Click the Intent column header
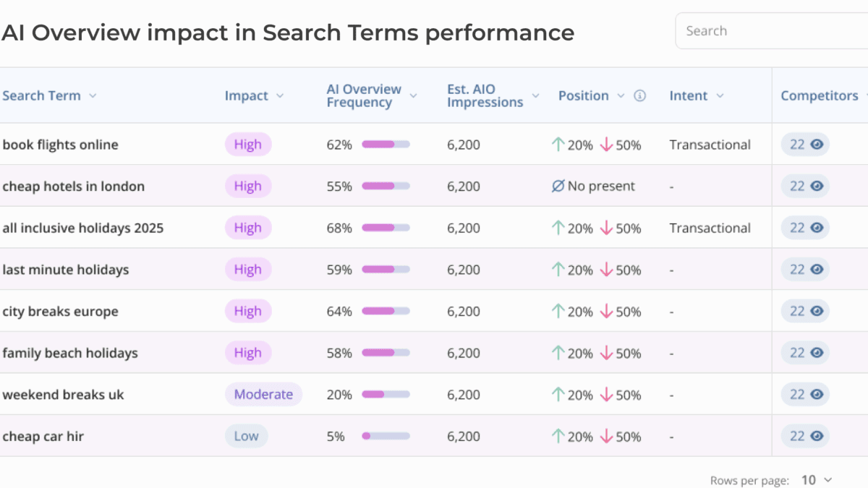 point(689,96)
